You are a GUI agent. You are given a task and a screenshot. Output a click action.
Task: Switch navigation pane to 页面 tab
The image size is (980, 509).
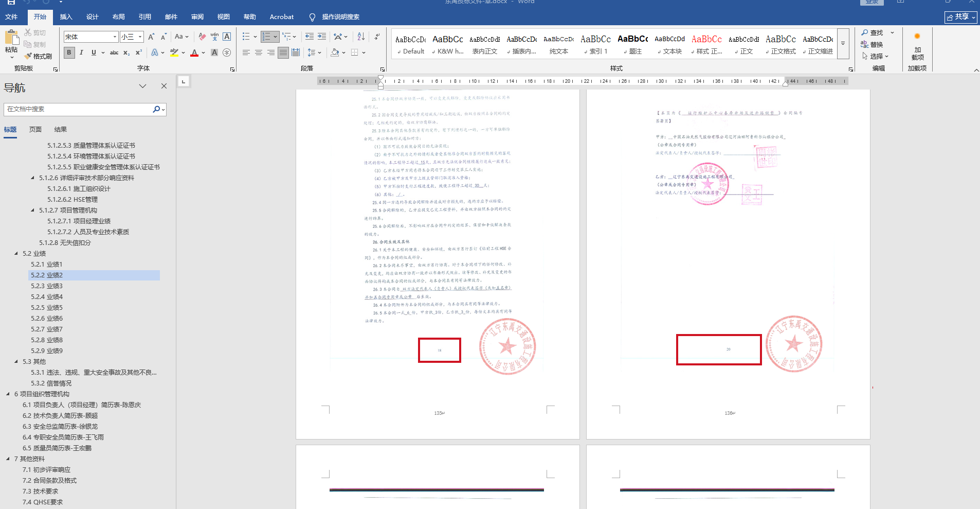pyautogui.click(x=35, y=130)
